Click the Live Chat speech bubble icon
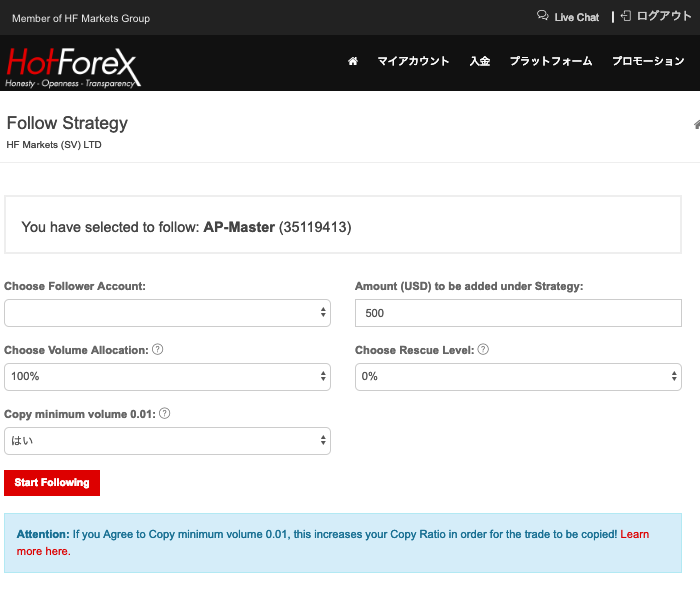The image size is (700, 603). point(542,16)
